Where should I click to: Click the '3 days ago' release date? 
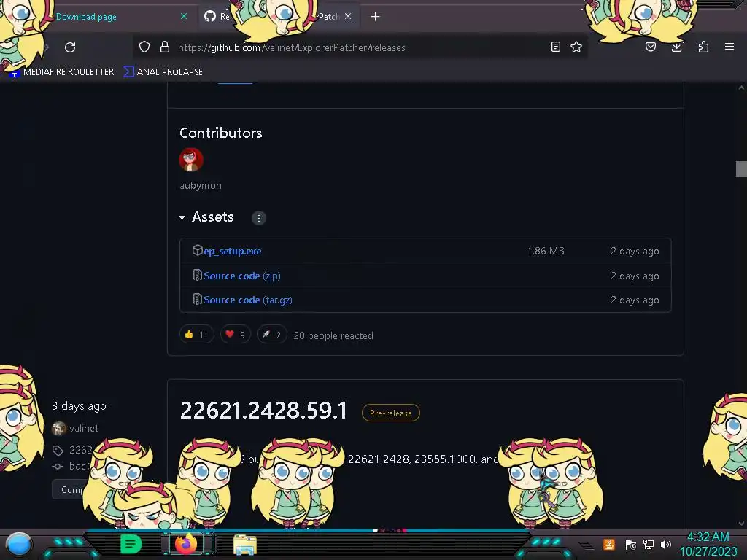[x=79, y=405]
